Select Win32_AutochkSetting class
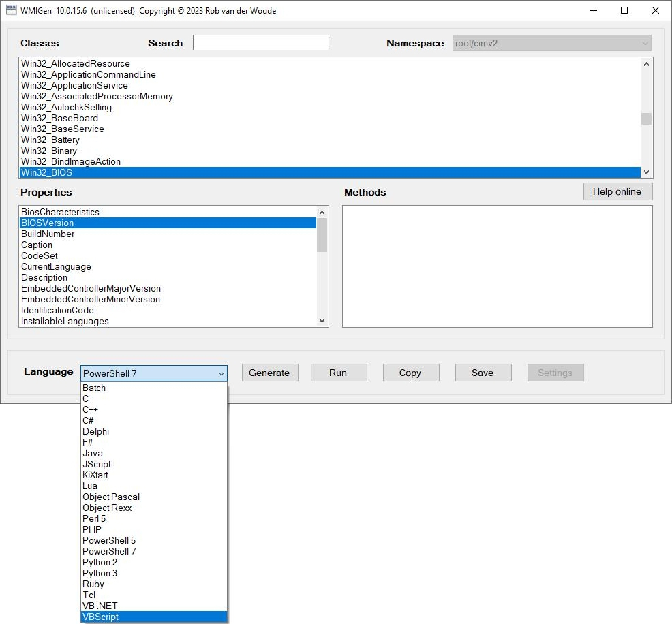 coord(330,107)
